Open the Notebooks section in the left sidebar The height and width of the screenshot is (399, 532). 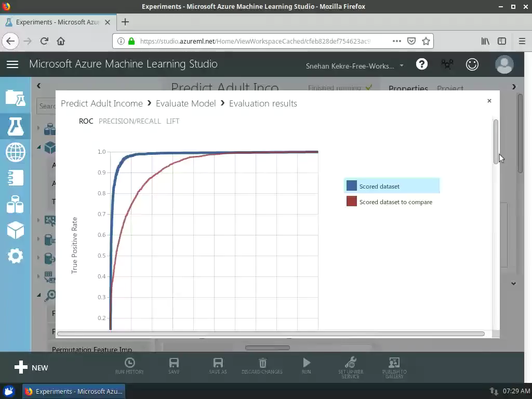15,178
